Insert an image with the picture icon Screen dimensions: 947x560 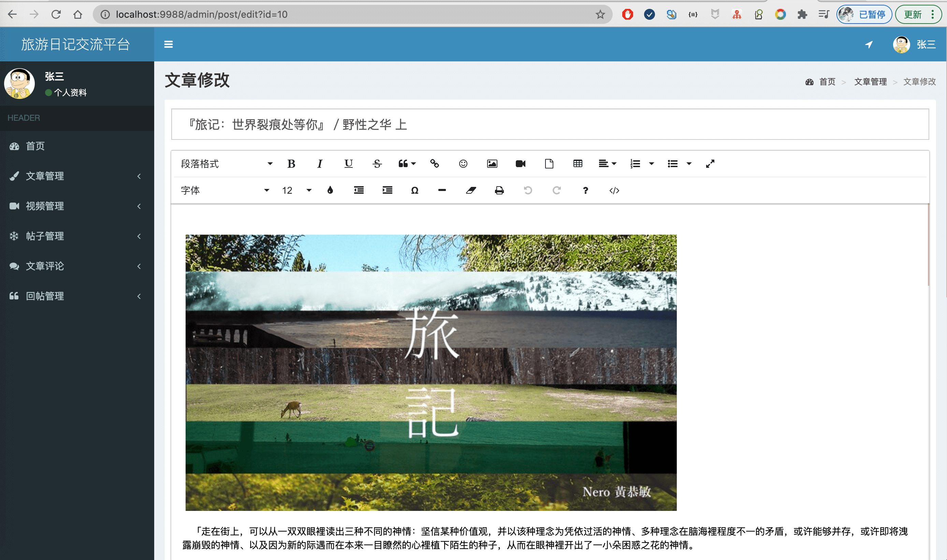pyautogui.click(x=492, y=164)
